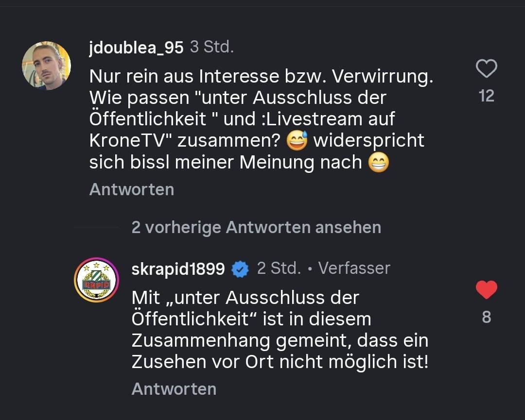525x420 pixels.
Task: Click the "Verfasser" author label
Action: click(354, 268)
